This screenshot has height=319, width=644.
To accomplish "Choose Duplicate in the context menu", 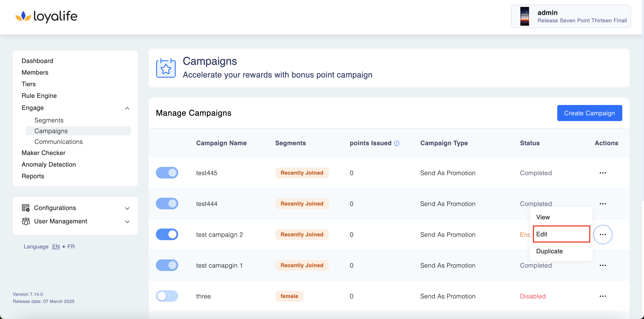I will (549, 251).
